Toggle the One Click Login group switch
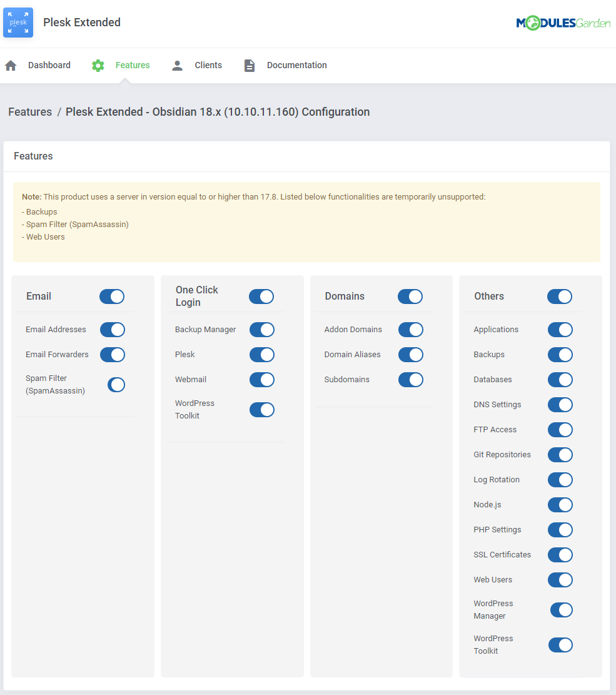This screenshot has width=616, height=695. click(261, 297)
